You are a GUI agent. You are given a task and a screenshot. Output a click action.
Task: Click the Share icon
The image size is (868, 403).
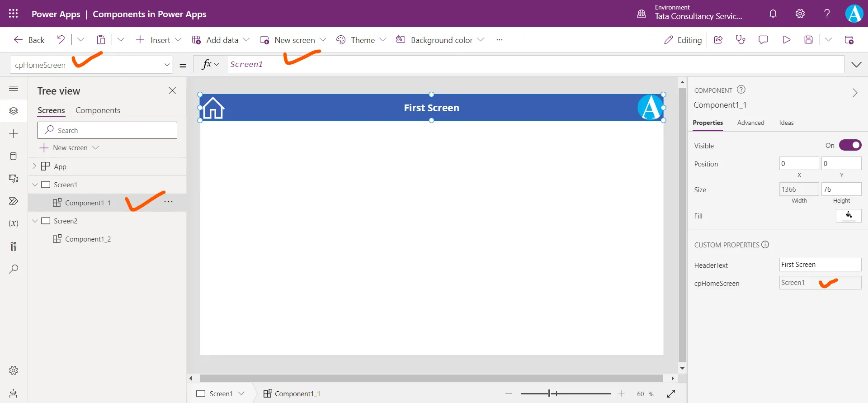[x=718, y=40]
